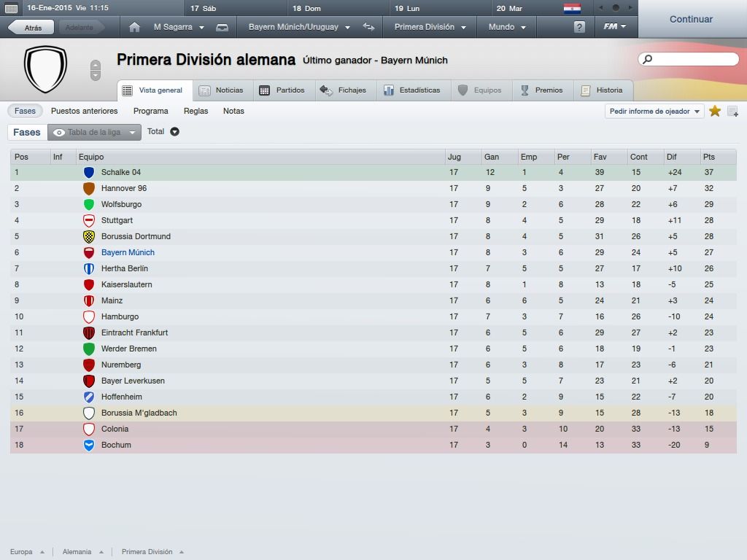The image size is (747, 560).
Task: Click the search input field
Action: pos(689,59)
